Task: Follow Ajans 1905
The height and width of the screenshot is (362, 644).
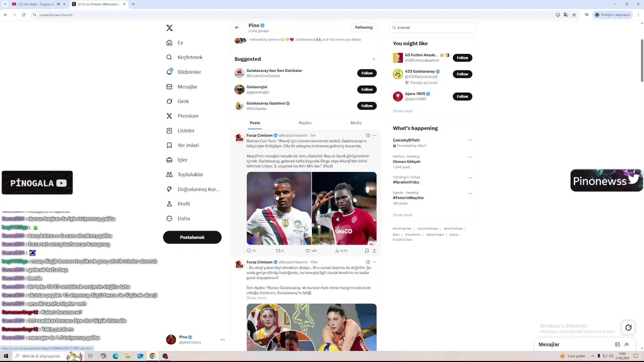Action: coord(462,97)
